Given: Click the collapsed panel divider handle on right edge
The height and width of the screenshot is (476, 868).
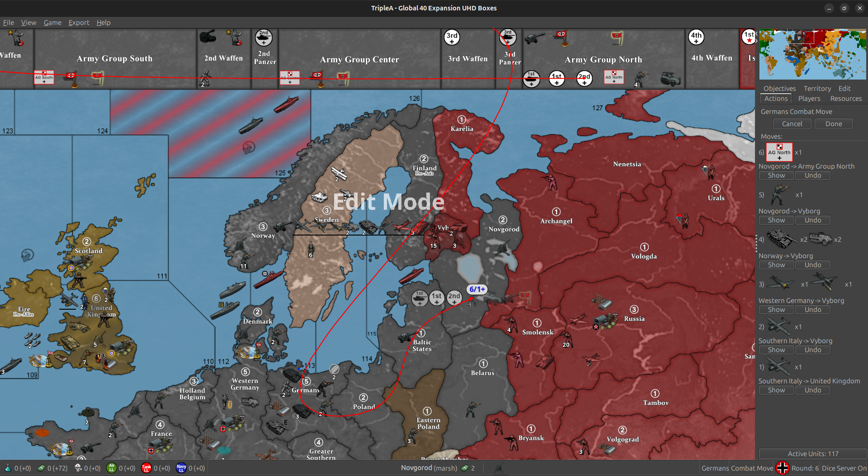Looking at the screenshot, I should tap(756, 243).
